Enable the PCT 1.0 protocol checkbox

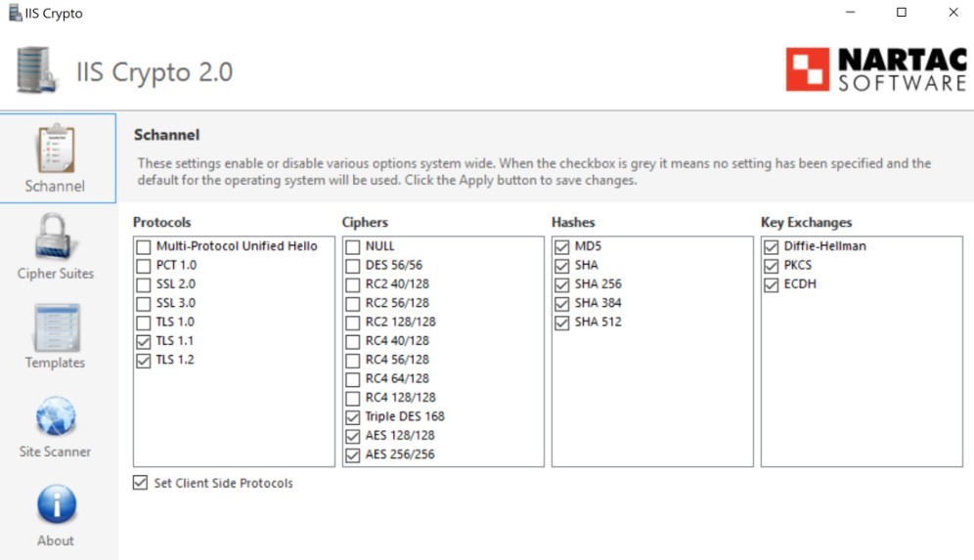(144, 266)
